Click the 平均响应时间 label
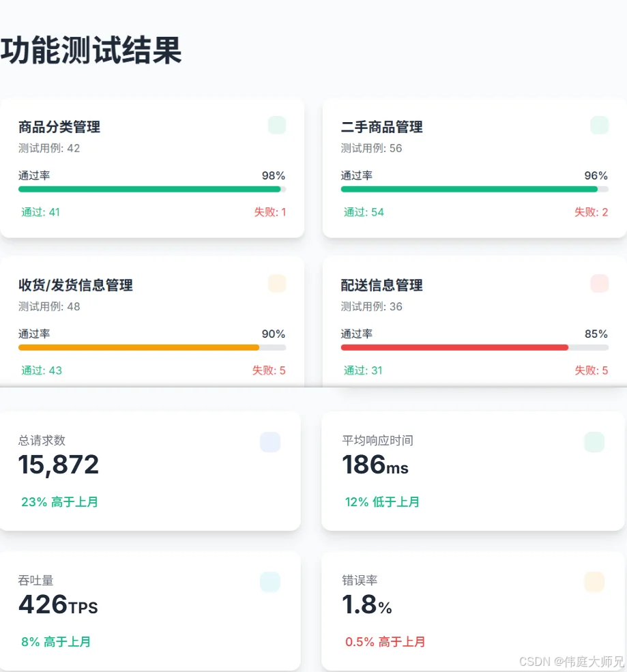 (377, 440)
